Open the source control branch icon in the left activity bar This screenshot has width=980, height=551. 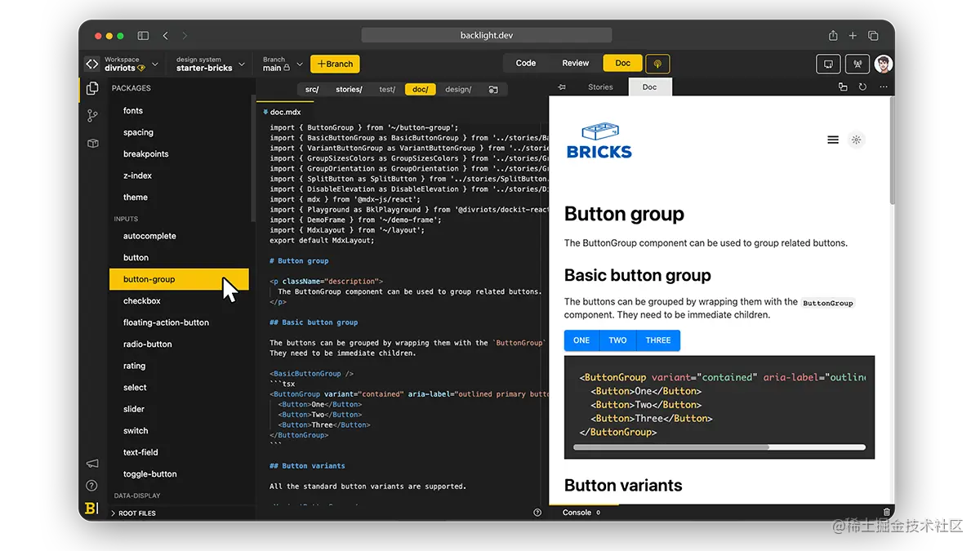click(92, 116)
